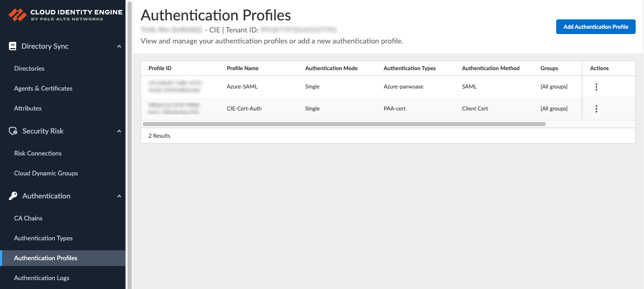Click the Profile Name column header
The image size is (644, 289).
coord(243,68)
